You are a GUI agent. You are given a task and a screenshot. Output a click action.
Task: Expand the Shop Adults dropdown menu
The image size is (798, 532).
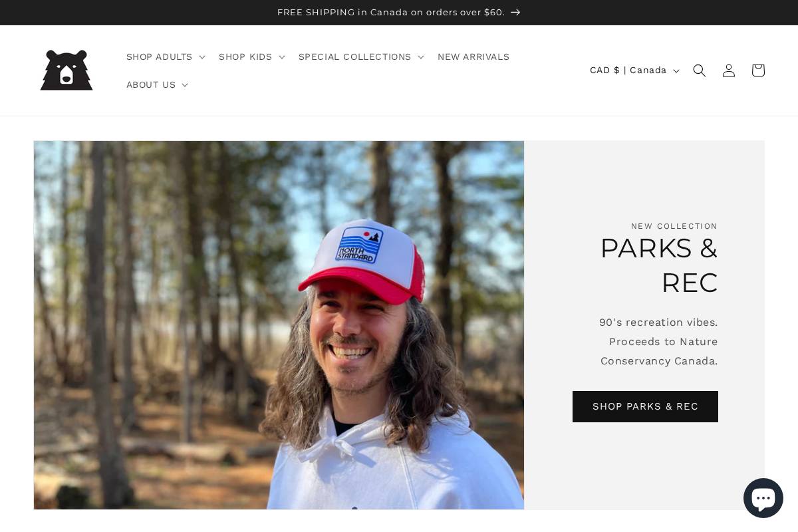pyautogui.click(x=165, y=57)
